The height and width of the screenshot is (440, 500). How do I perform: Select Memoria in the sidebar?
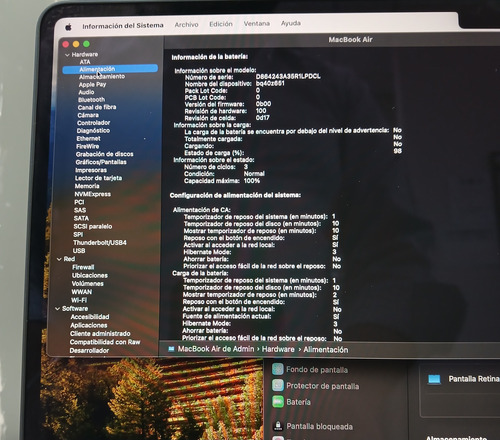point(87,186)
